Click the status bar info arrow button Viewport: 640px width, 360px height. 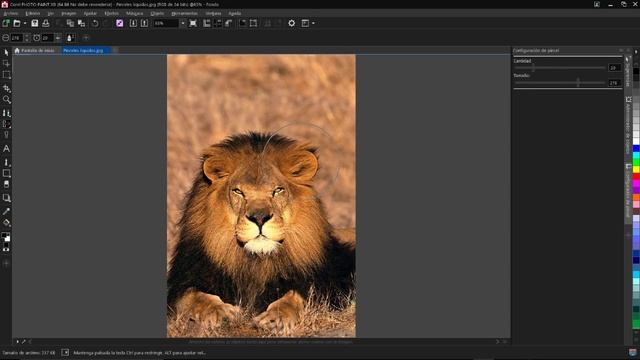coord(65,352)
